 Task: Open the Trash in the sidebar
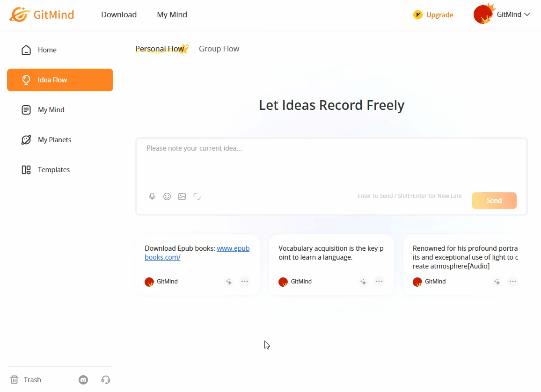tap(26, 380)
